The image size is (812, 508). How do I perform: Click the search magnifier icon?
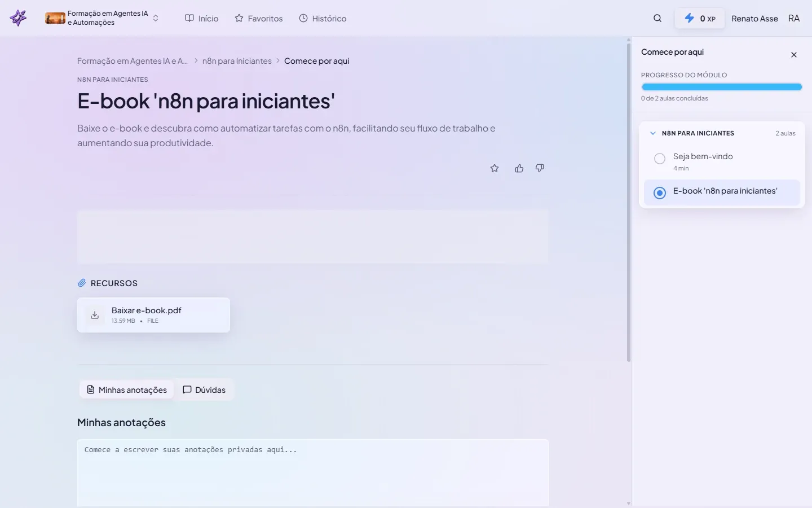(x=657, y=18)
